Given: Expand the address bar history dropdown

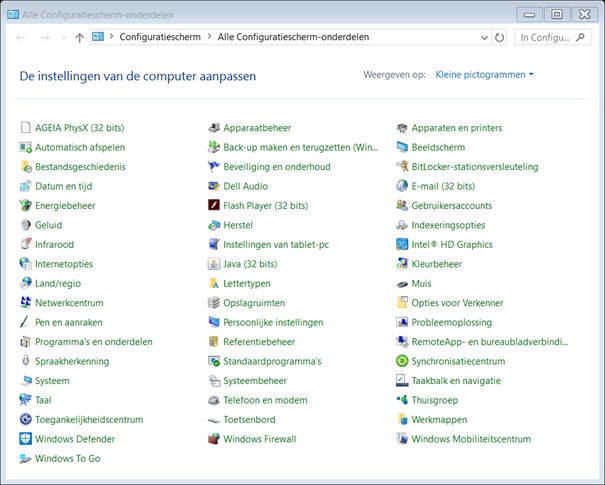Looking at the screenshot, I should [x=484, y=37].
